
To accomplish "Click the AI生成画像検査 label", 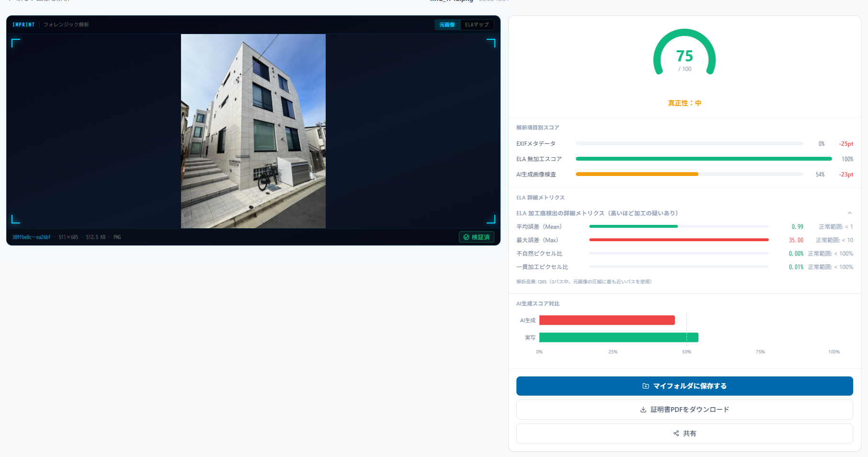I will (536, 175).
